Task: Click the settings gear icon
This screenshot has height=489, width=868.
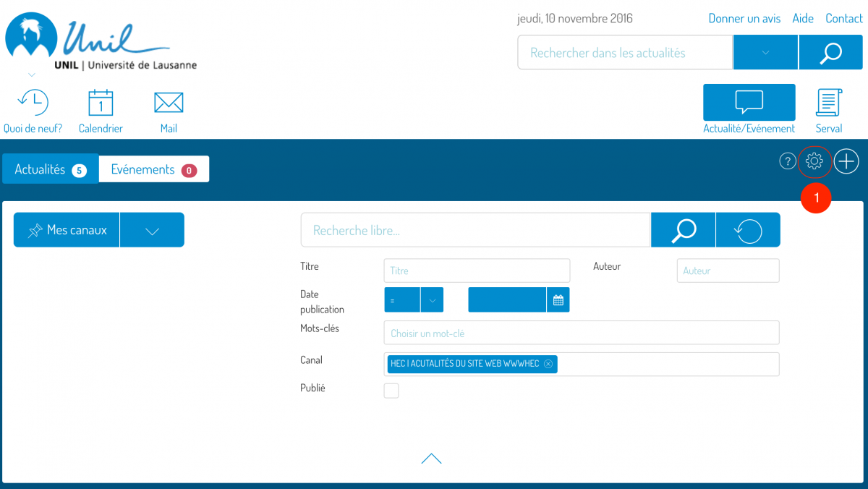Action: pos(814,161)
